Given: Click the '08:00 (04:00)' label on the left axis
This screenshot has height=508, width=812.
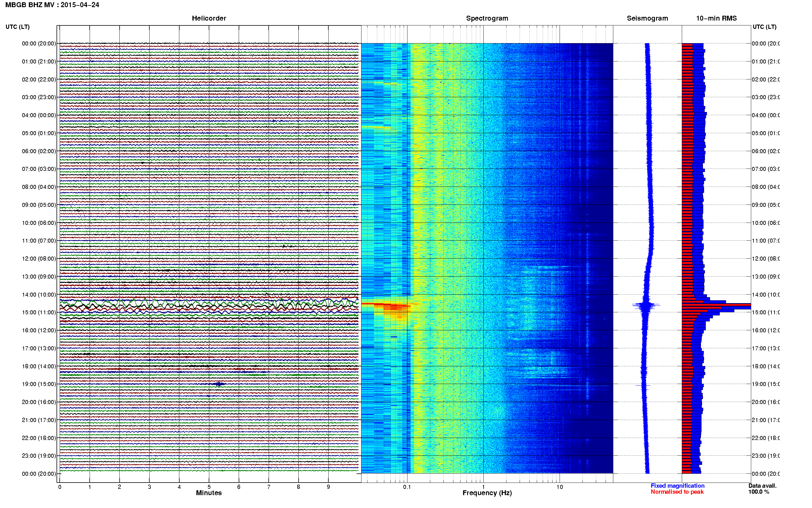Looking at the screenshot, I should tap(39, 187).
